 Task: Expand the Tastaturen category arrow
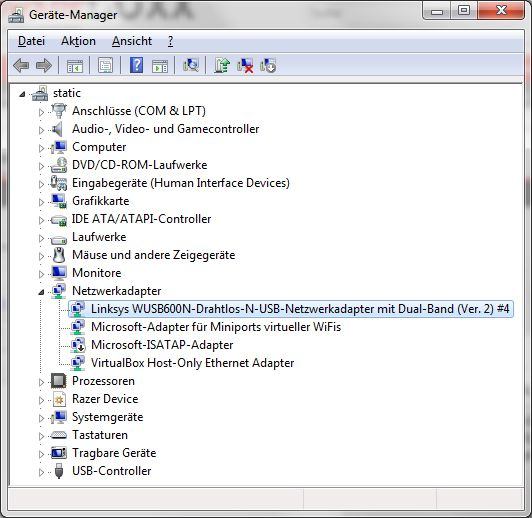pyautogui.click(x=41, y=436)
